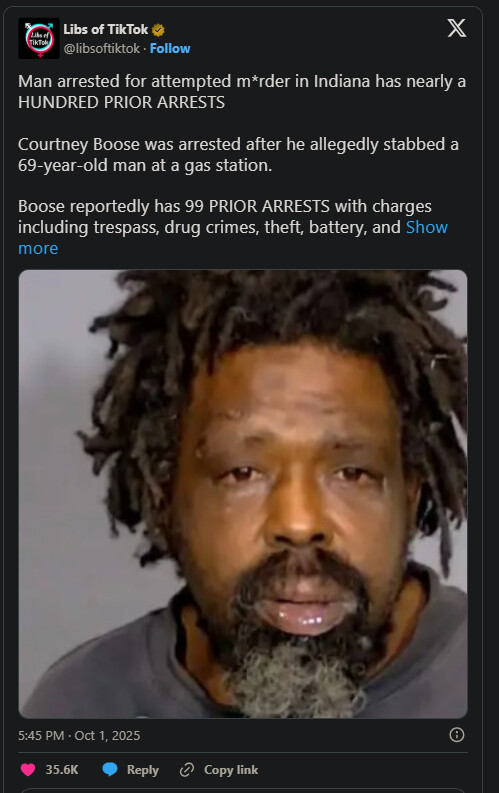The width and height of the screenshot is (499, 793).
Task: Open the X logo in the corner
Action: (457, 28)
